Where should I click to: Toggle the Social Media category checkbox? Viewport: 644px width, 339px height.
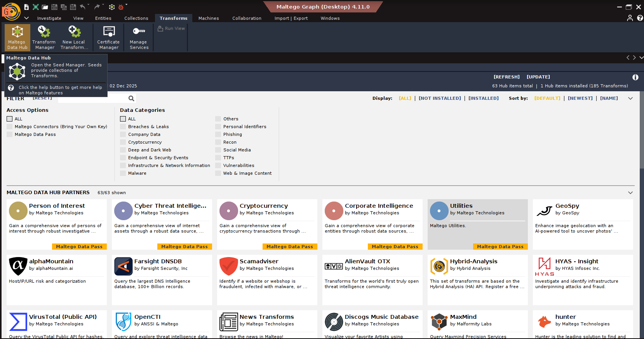pos(218,150)
